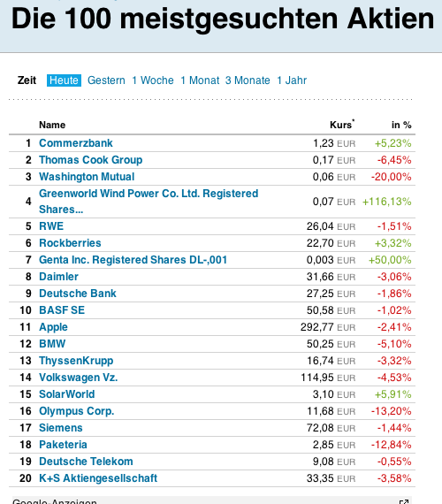Click the BASF SE price 50,58 EUR
This screenshot has width=442, height=504.
(x=331, y=310)
